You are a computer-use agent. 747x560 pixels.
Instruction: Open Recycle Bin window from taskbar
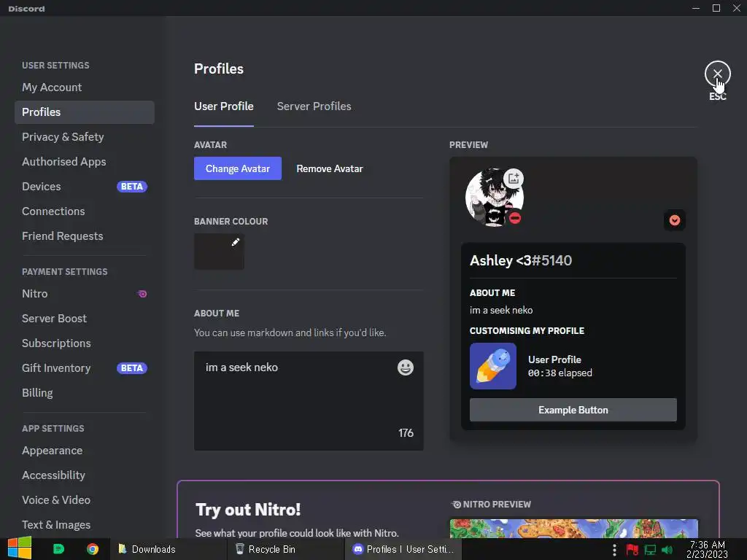tap(286, 549)
